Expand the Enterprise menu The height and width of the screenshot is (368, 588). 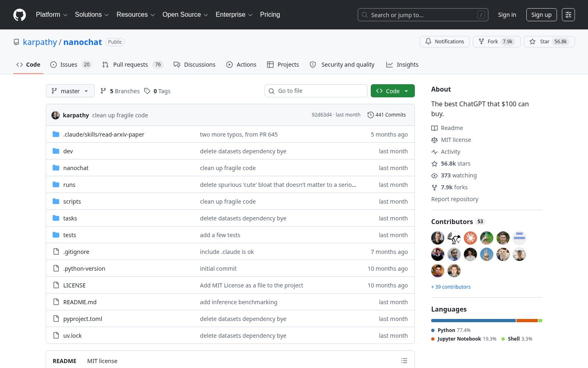[x=234, y=15]
